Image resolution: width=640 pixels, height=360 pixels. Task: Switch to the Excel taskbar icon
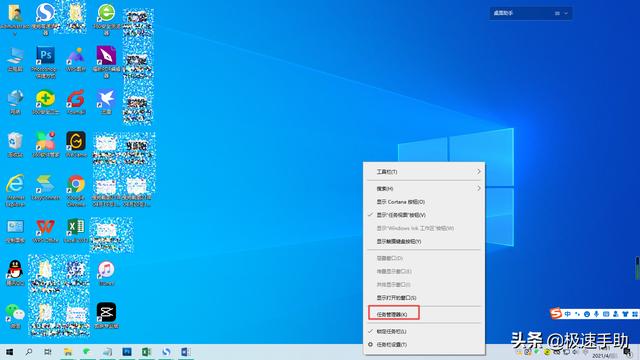(146, 351)
